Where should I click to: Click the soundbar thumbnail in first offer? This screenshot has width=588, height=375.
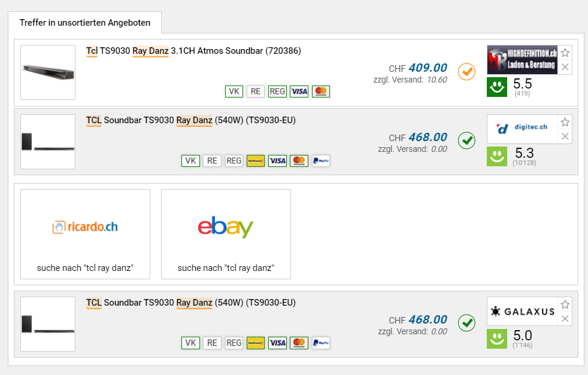pyautogui.click(x=48, y=72)
